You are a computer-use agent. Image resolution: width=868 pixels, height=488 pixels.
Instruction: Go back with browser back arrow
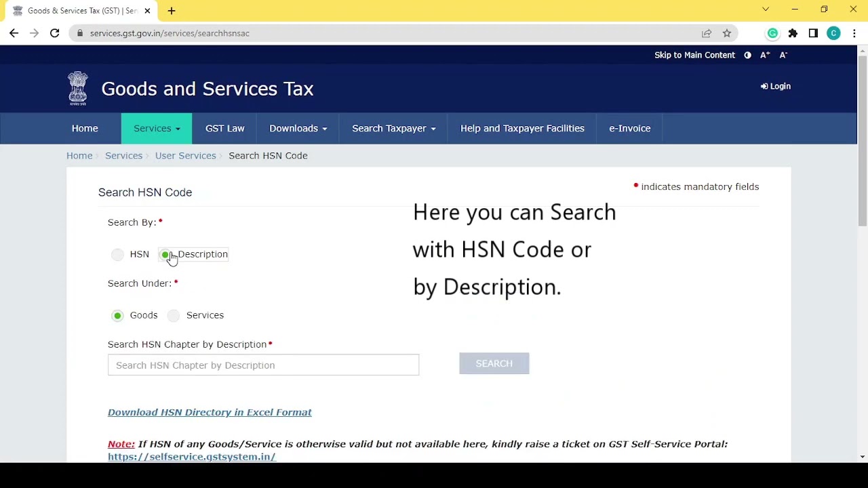[x=14, y=33]
